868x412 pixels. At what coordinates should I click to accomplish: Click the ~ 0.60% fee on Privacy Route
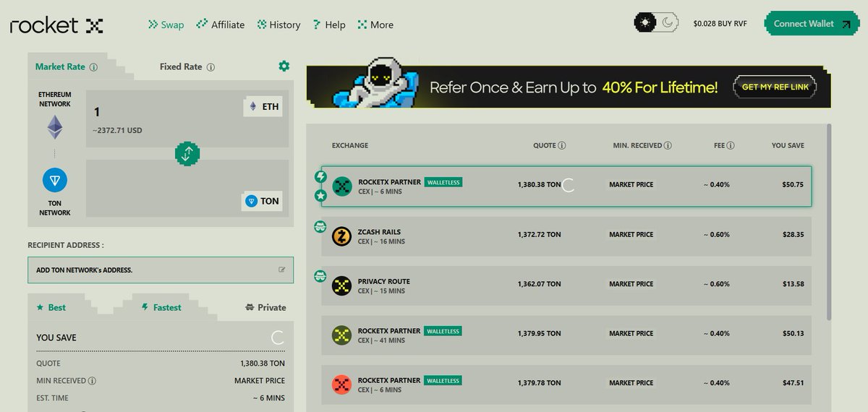[x=717, y=284]
